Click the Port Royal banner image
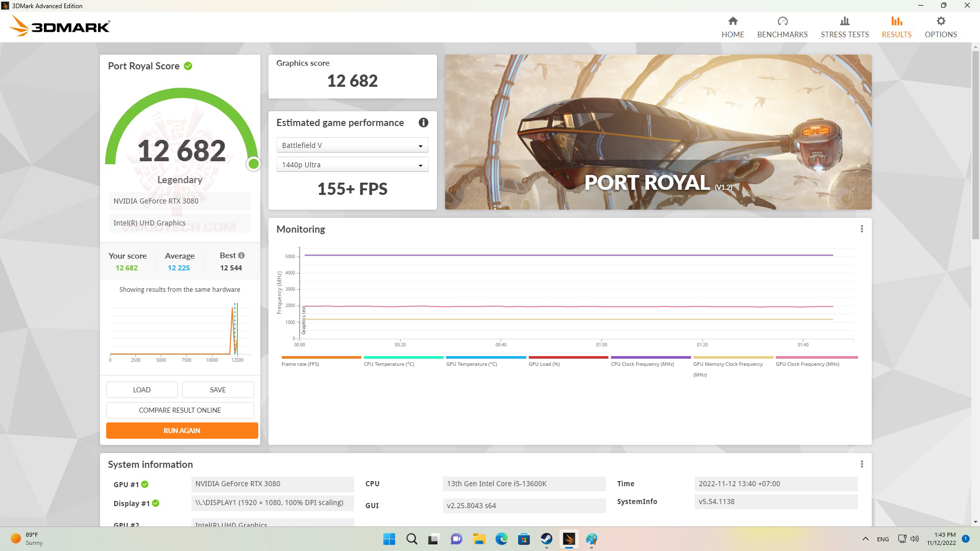The image size is (980, 551). [x=657, y=132]
